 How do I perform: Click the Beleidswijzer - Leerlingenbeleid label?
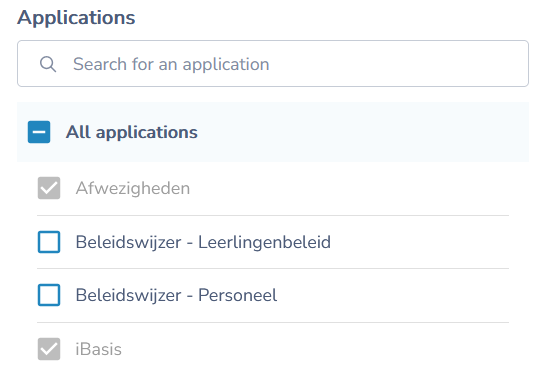(203, 242)
